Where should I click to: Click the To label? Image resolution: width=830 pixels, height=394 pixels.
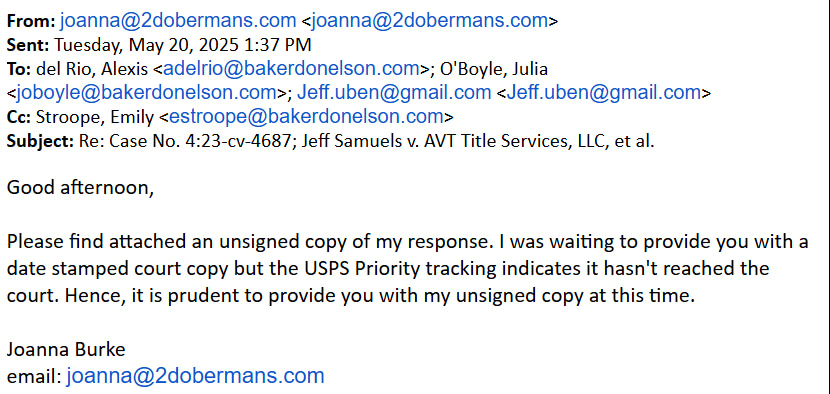tap(19, 69)
